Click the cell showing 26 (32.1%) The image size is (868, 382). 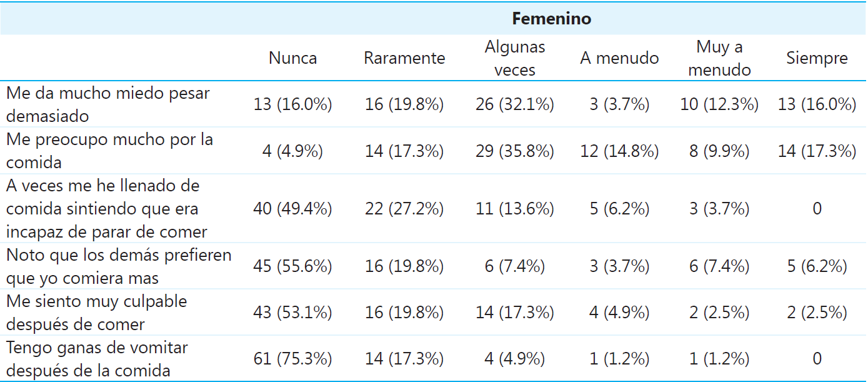(x=514, y=104)
